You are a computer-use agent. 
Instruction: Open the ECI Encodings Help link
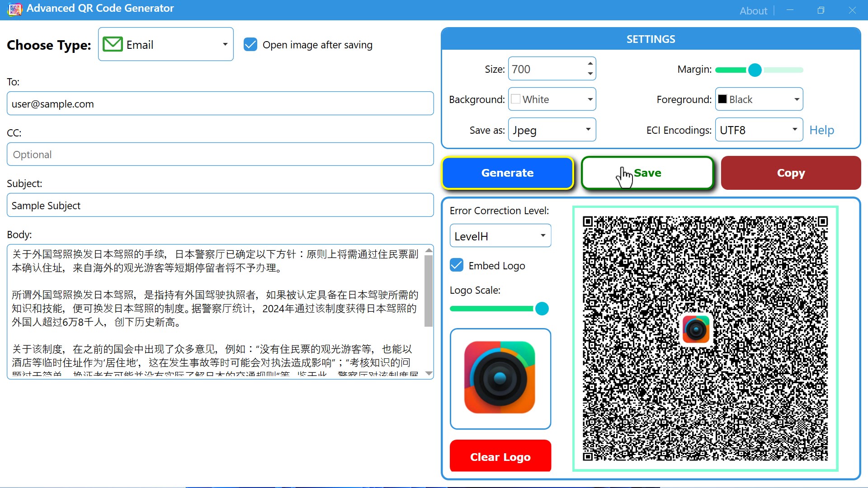coord(821,130)
